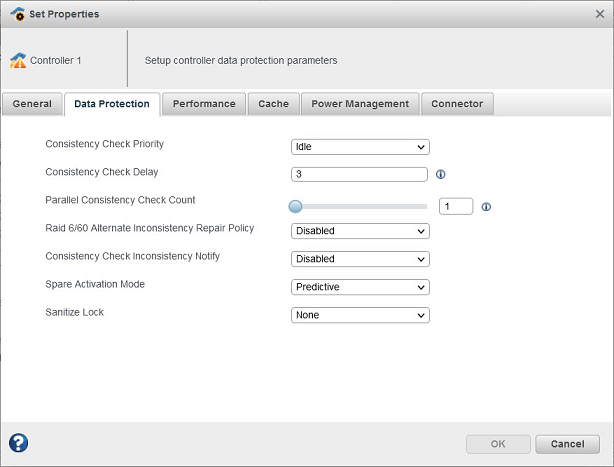Click the Controller 1 icon

(18, 61)
